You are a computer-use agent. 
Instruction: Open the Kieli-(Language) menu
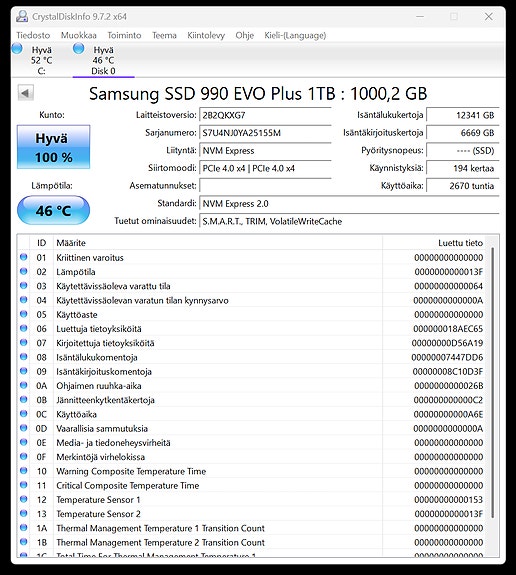click(x=295, y=35)
